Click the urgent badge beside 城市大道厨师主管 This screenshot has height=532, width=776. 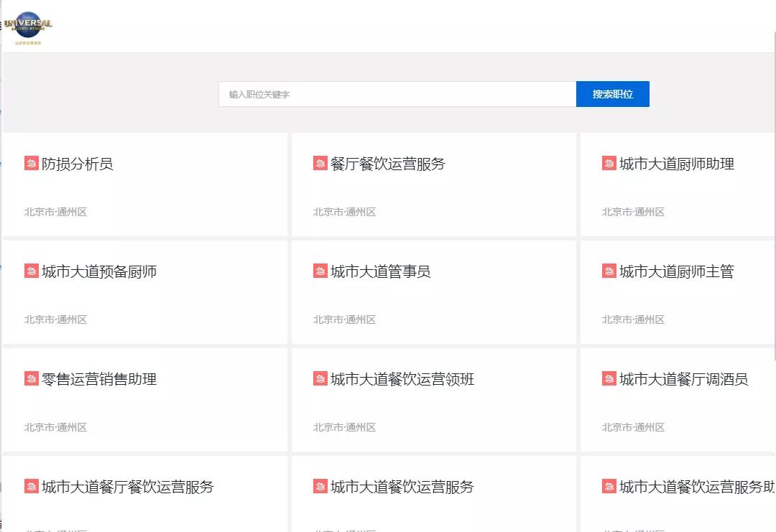coord(609,271)
